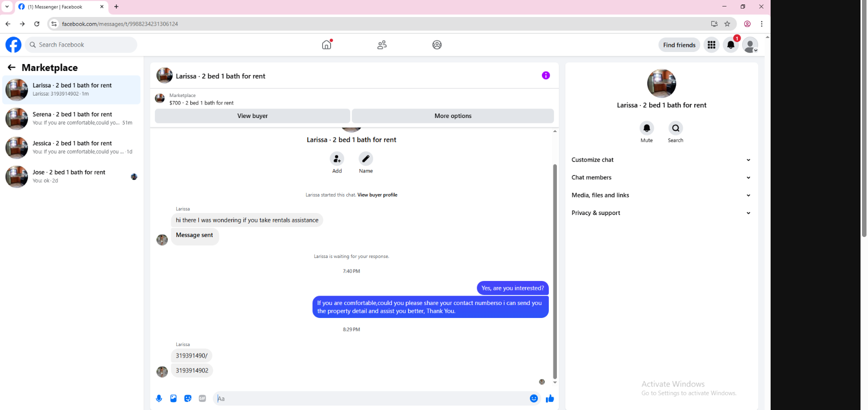Open the notifications bell

[731, 45]
